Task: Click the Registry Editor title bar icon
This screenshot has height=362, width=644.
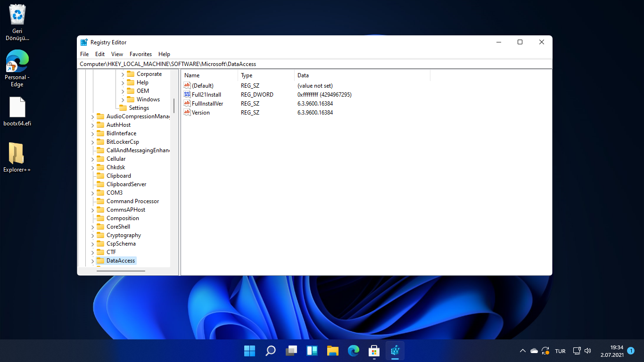Action: [84, 42]
